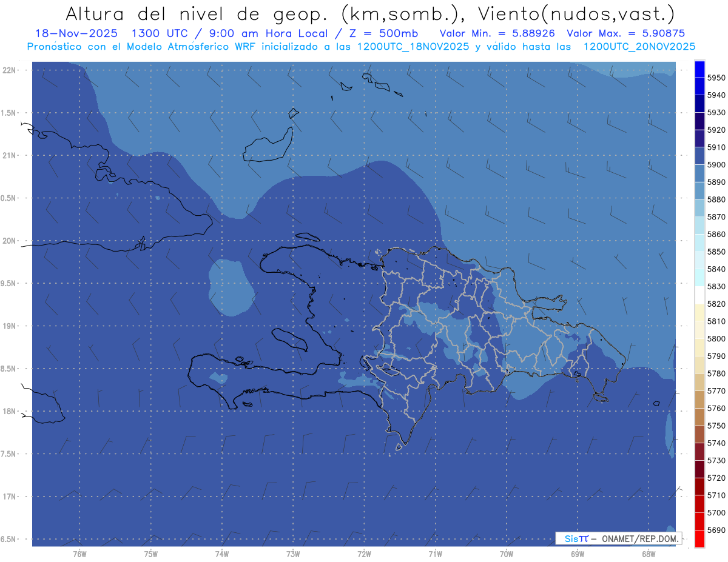Click the 'Valor Max. = 5.90875' text
The width and height of the screenshot is (728, 562).
(626, 34)
